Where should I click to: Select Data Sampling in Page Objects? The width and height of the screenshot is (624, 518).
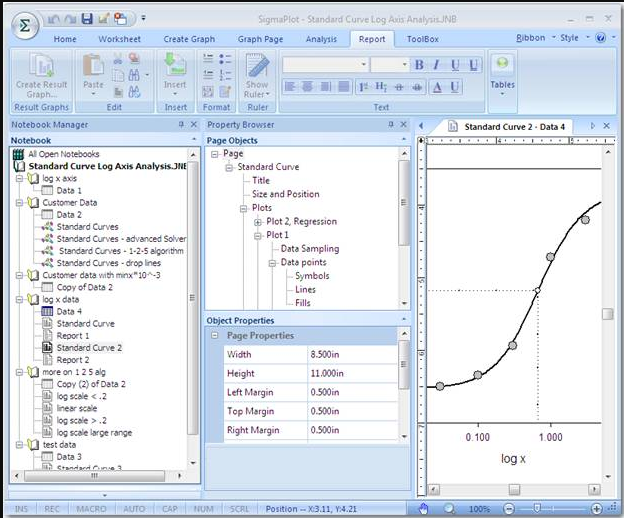click(x=309, y=249)
